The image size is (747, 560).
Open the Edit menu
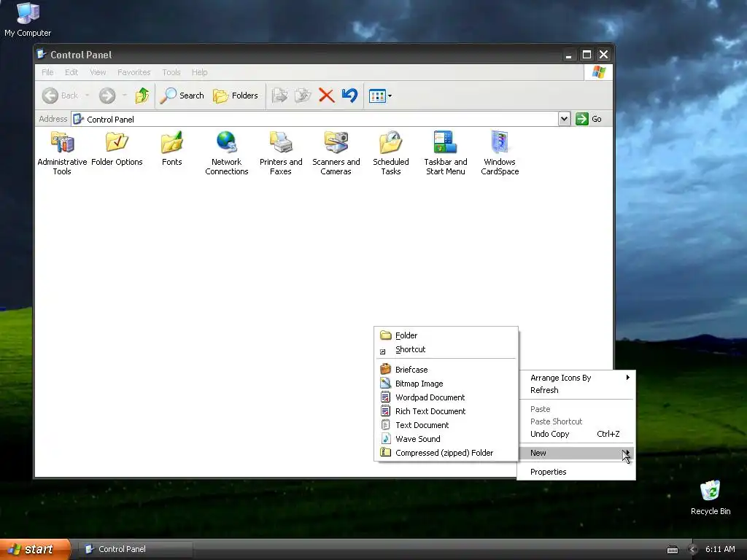(71, 72)
